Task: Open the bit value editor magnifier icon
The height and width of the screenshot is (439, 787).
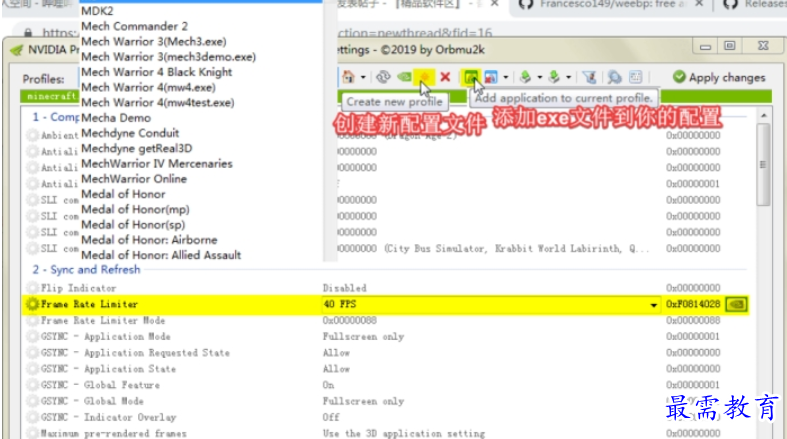Action: click(614, 77)
